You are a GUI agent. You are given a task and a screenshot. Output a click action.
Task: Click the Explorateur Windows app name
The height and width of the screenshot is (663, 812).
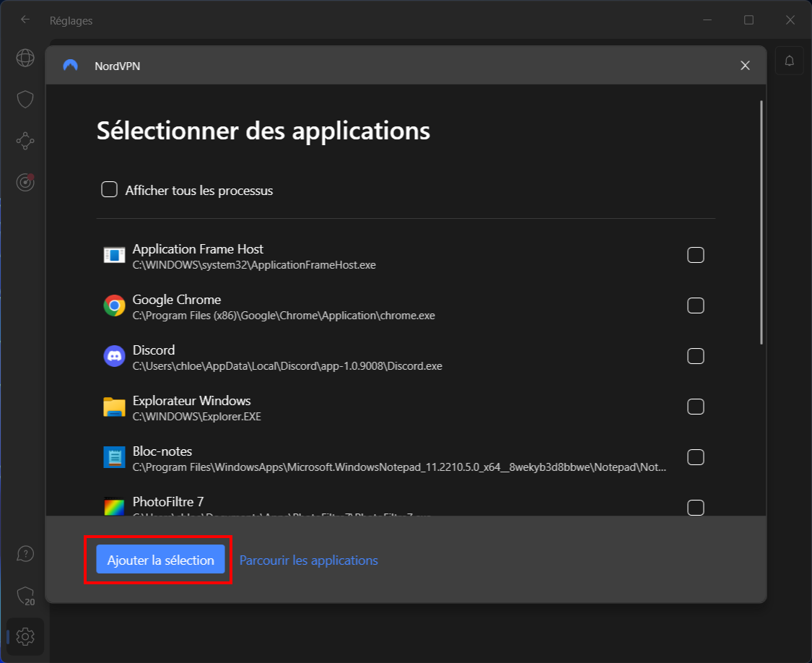click(191, 401)
